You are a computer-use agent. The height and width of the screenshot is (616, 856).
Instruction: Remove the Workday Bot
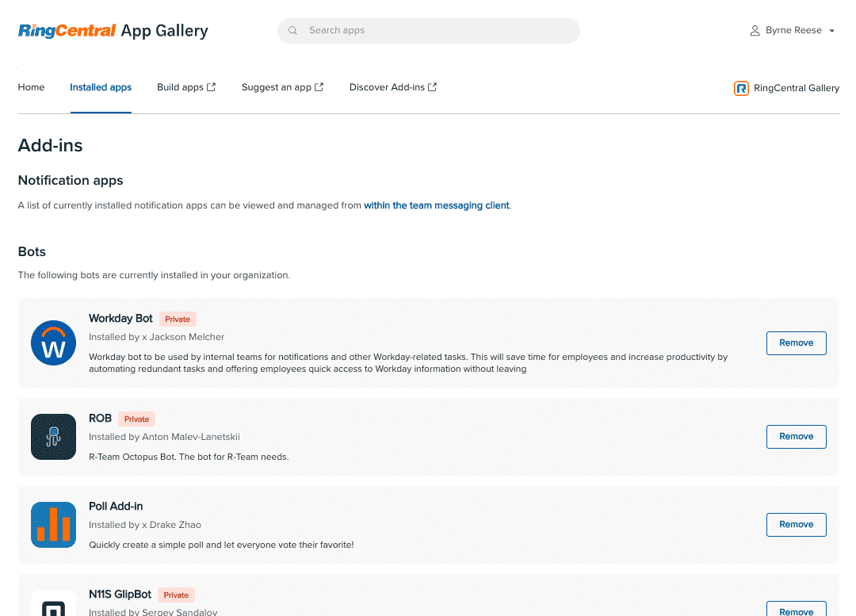[796, 343]
